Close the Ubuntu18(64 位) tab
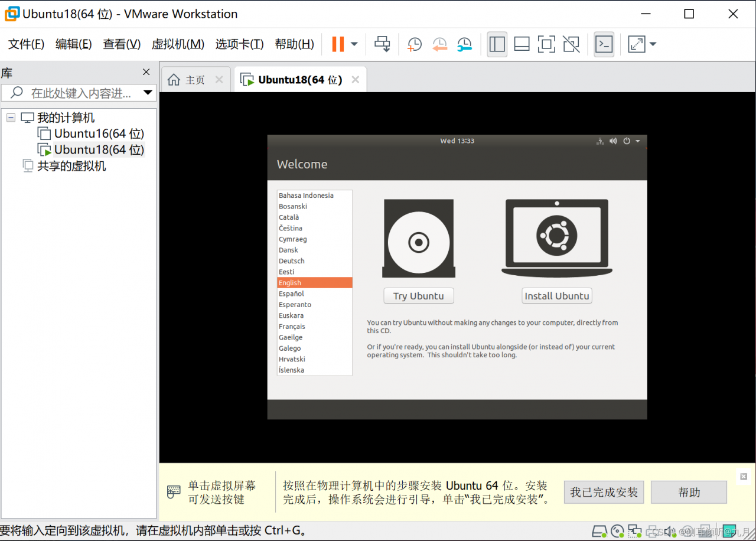Screen dimensions: 756x541 [x=356, y=80]
